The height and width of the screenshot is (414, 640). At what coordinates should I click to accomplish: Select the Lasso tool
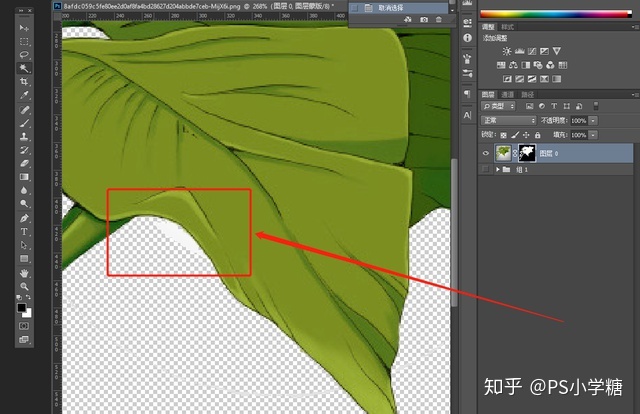pyautogui.click(x=24, y=55)
